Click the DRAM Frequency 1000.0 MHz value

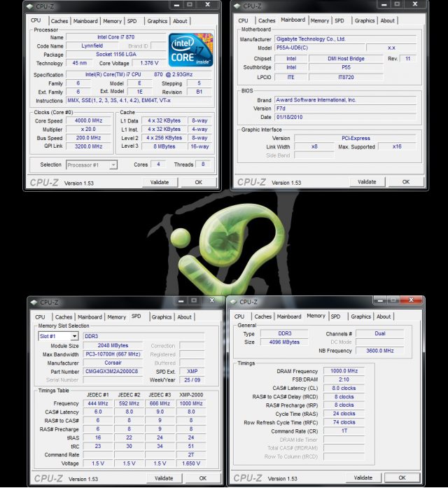344,371
